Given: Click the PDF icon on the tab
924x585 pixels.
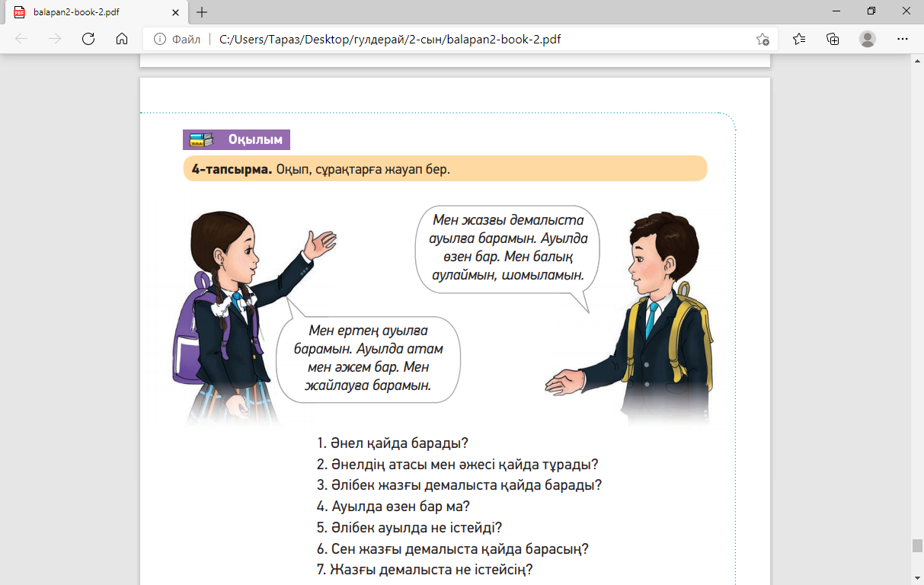Looking at the screenshot, I should click(19, 12).
